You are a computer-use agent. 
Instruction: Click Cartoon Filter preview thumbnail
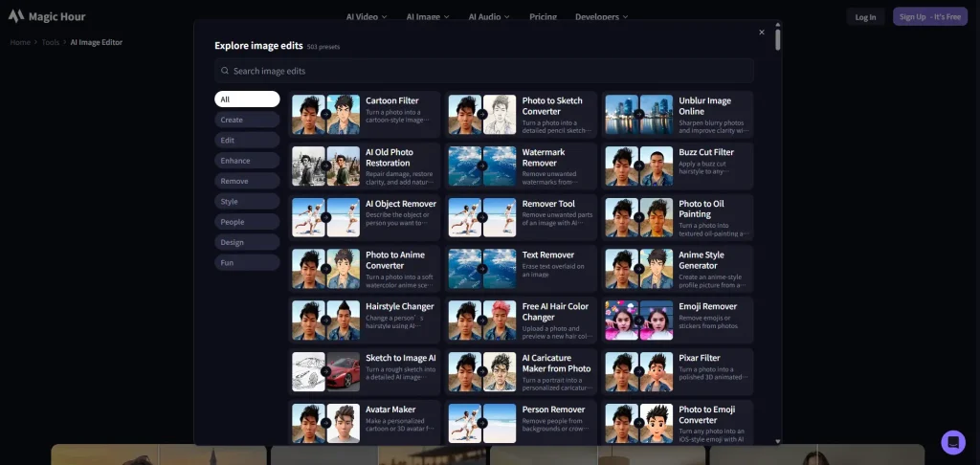click(x=325, y=115)
